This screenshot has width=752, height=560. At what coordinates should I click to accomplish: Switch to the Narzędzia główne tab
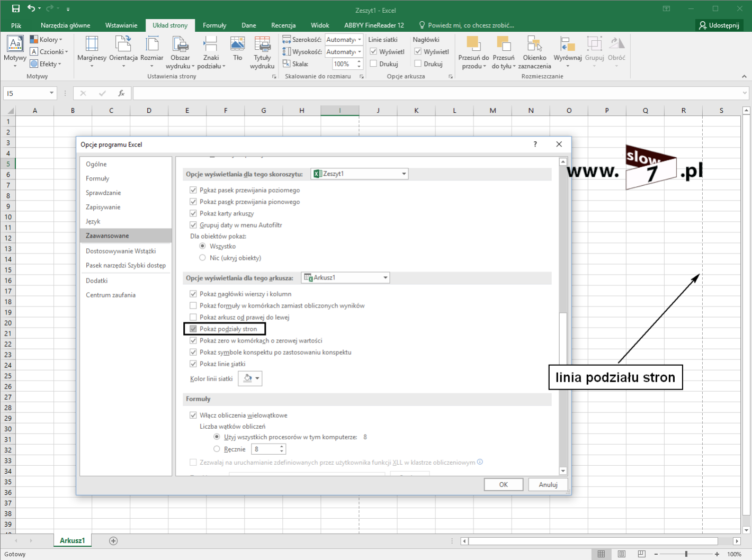pyautogui.click(x=65, y=25)
